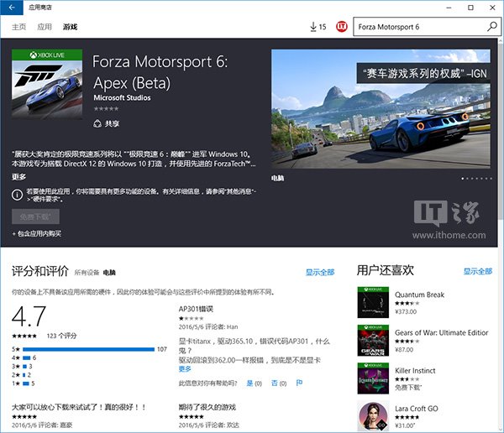Open Killer Instinct title link

[415, 370]
